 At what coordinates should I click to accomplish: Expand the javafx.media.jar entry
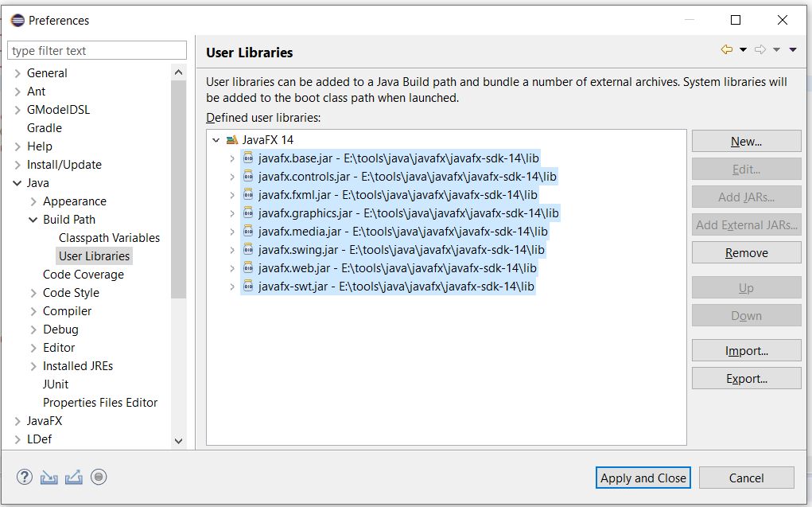pyautogui.click(x=232, y=232)
